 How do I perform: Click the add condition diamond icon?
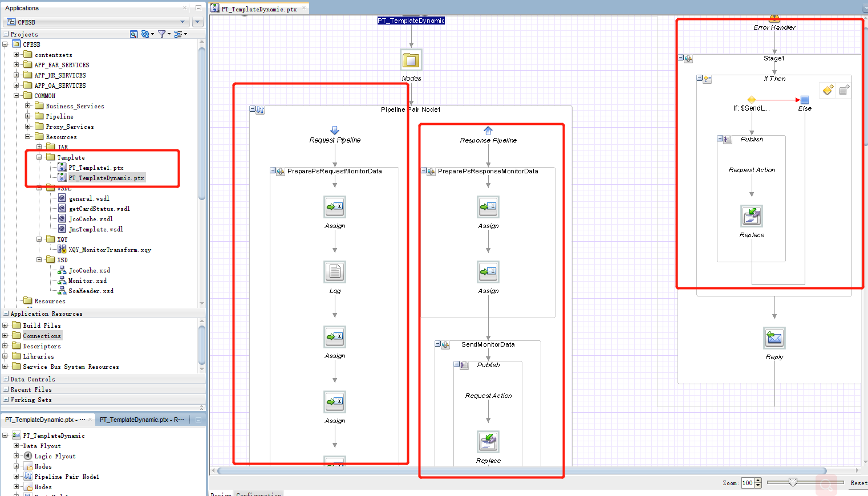(x=828, y=90)
